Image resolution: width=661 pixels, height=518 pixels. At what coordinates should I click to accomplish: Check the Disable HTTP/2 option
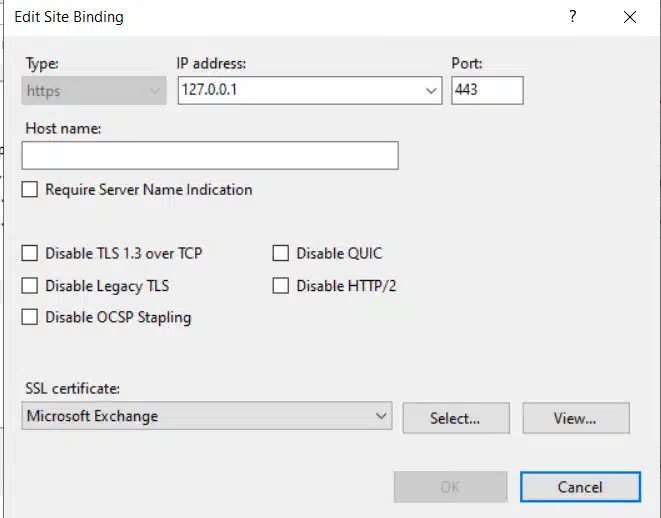click(x=281, y=286)
